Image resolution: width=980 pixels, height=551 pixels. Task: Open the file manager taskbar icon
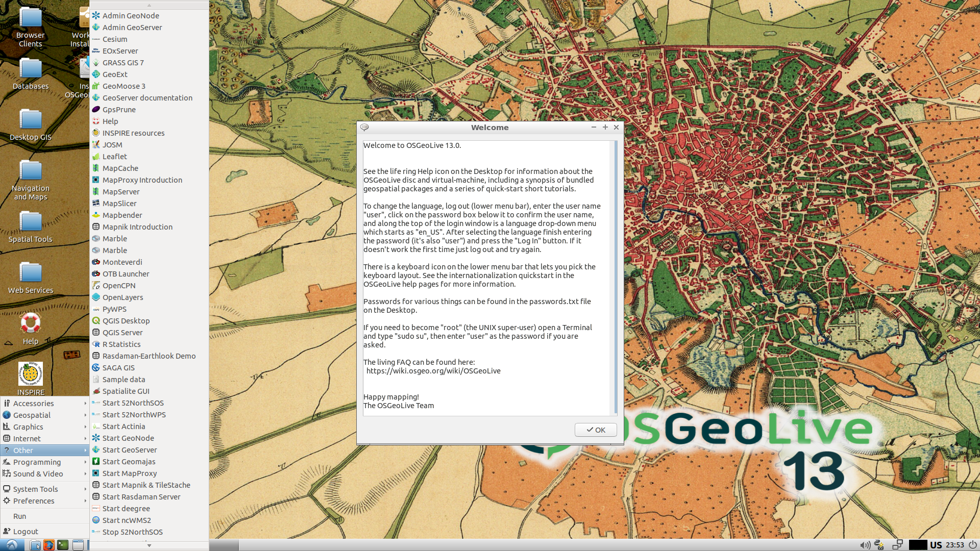click(35, 545)
